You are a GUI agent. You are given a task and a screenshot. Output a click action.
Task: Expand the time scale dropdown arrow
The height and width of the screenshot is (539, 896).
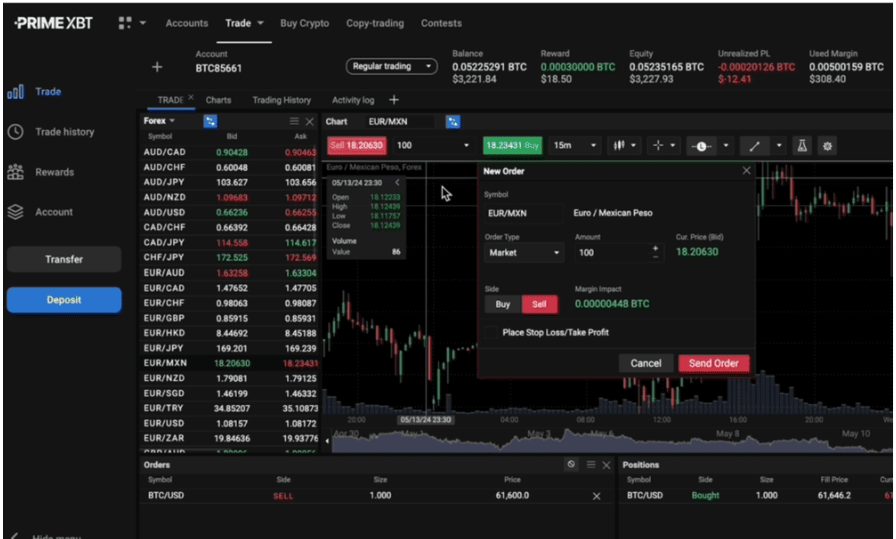[726, 146]
